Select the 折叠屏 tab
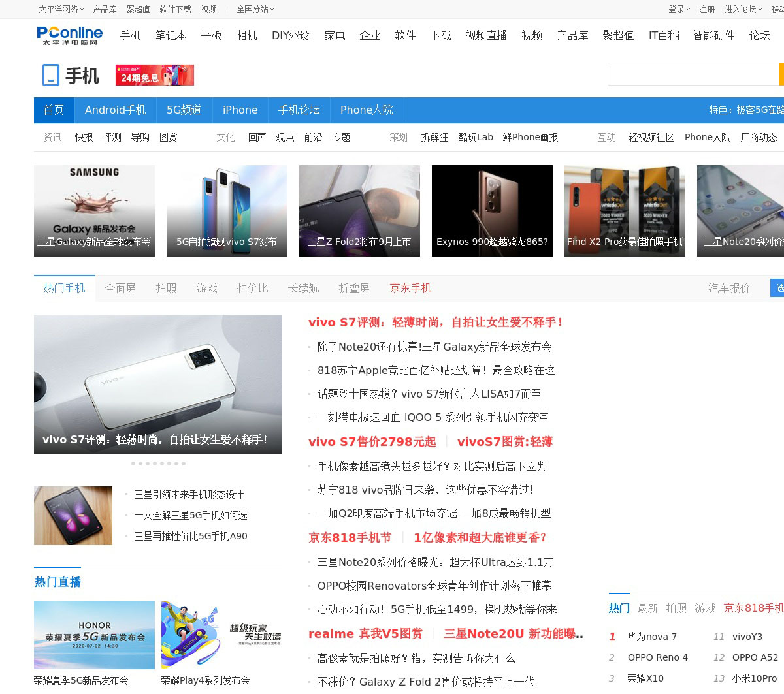Image resolution: width=784 pixels, height=694 pixels. [354, 288]
